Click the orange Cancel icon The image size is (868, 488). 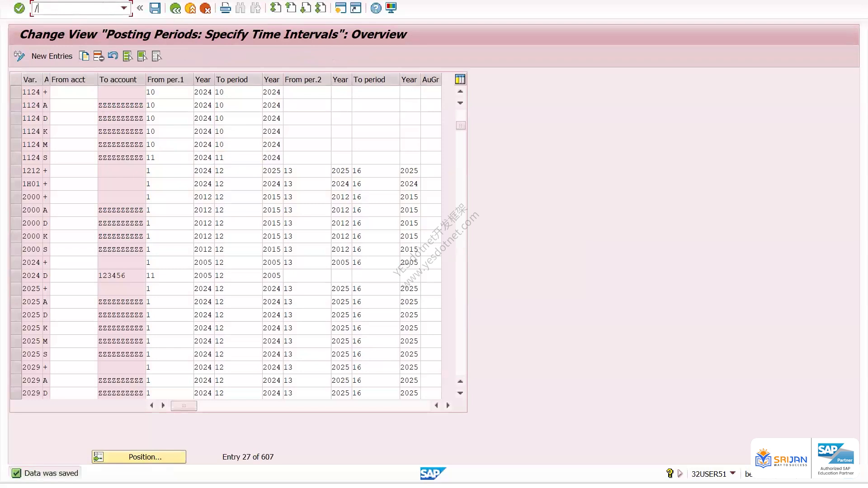(x=205, y=8)
